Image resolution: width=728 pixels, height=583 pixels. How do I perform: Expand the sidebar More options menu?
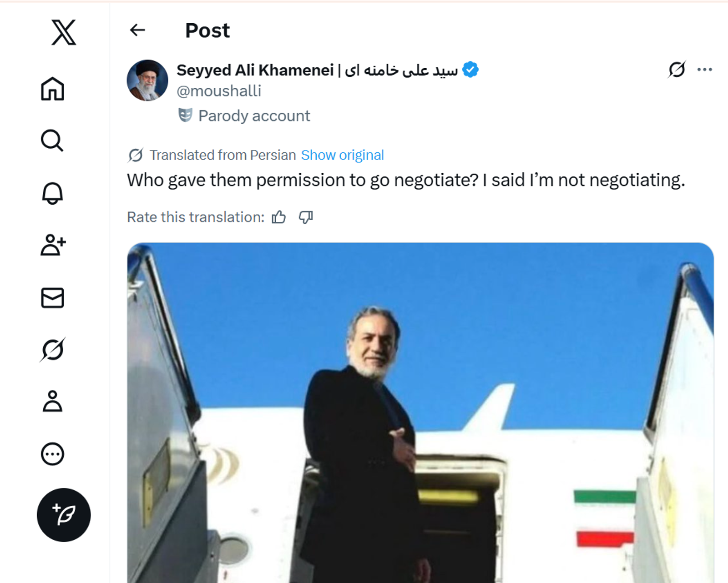(x=53, y=454)
